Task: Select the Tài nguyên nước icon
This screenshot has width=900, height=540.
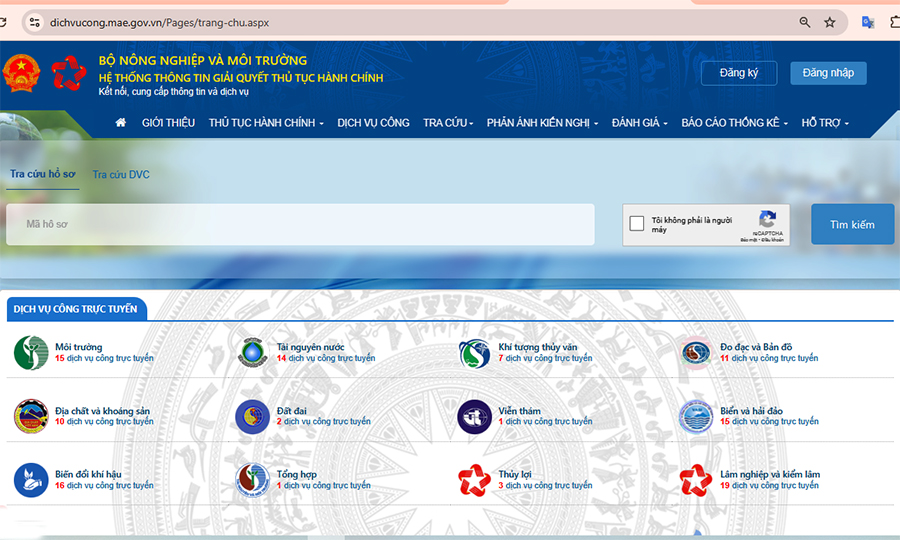Action: tap(252, 352)
